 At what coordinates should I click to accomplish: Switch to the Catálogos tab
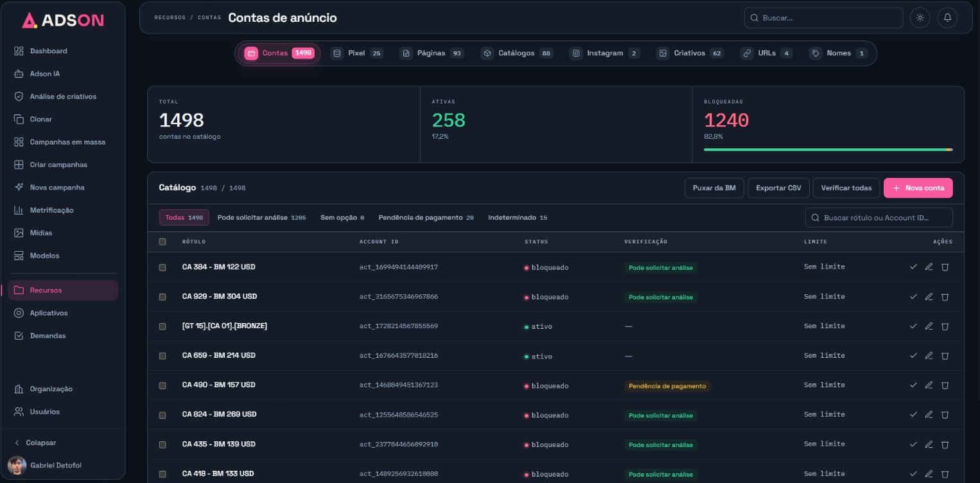pyautogui.click(x=517, y=53)
